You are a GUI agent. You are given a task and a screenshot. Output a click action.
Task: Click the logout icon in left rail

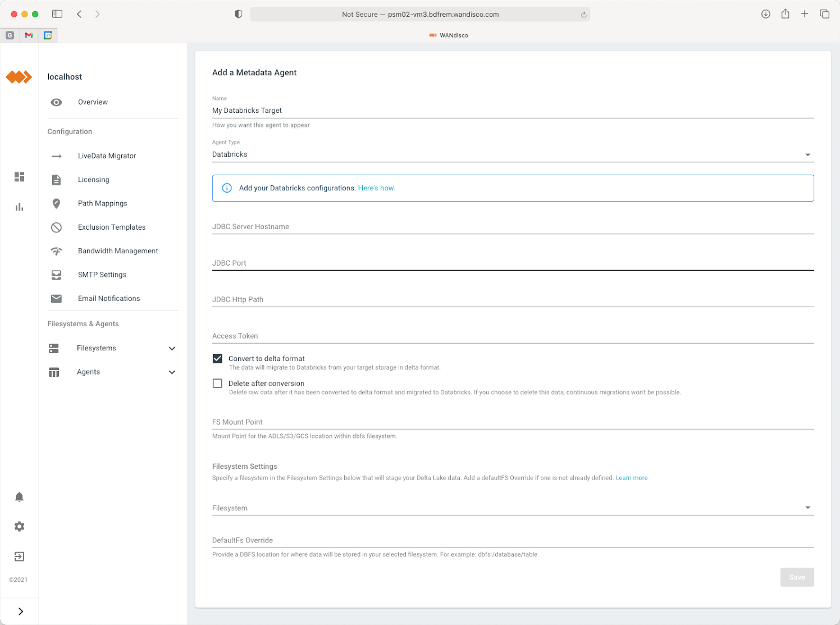[x=19, y=556]
